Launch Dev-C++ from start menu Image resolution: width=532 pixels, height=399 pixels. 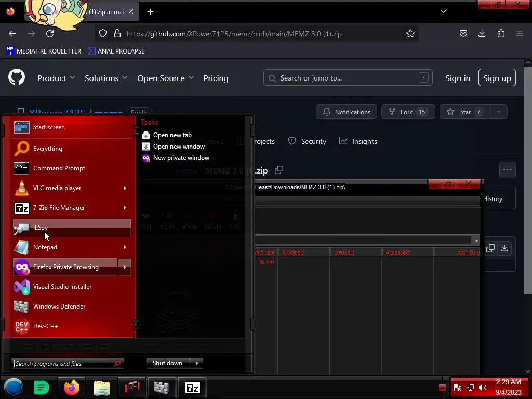pyautogui.click(x=72, y=326)
